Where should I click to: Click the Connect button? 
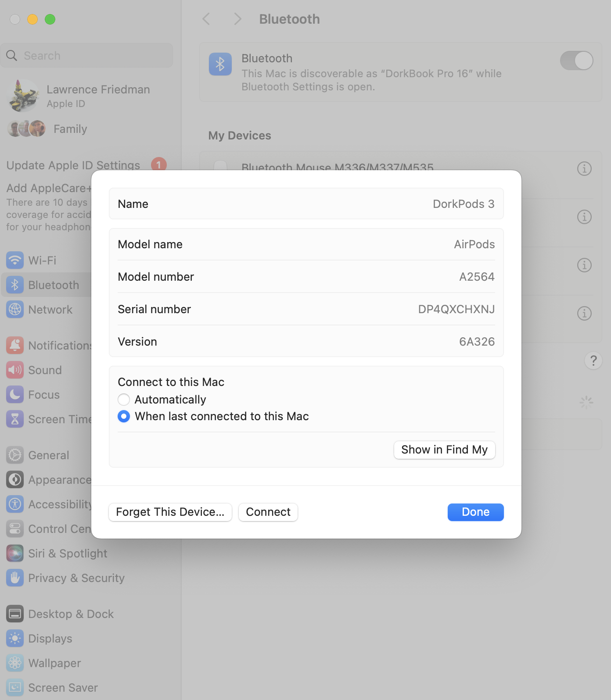(268, 512)
